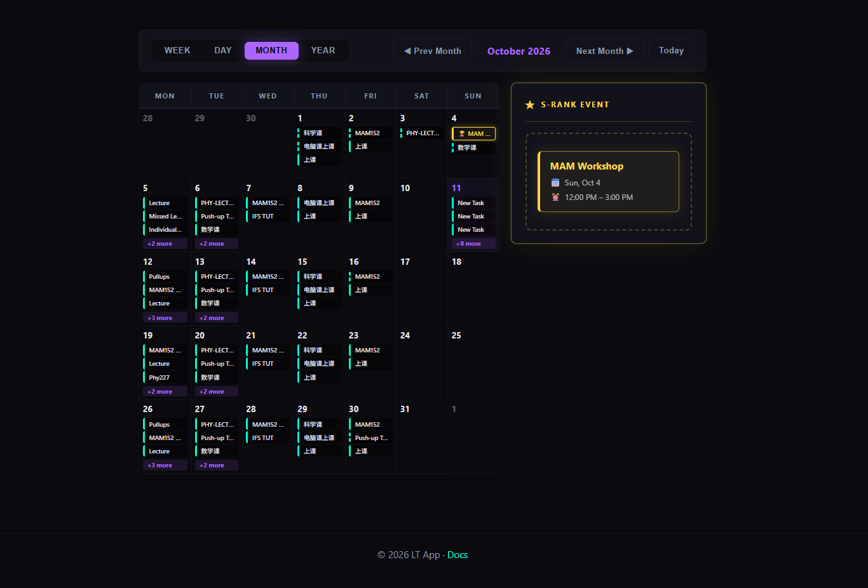Click the October 2026 month title
The width and height of the screenshot is (868, 588).
(x=519, y=51)
